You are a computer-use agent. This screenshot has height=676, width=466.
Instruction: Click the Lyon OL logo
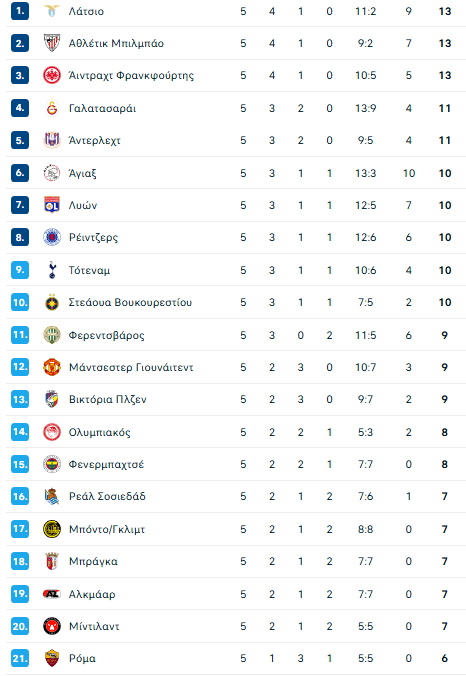click(52, 205)
